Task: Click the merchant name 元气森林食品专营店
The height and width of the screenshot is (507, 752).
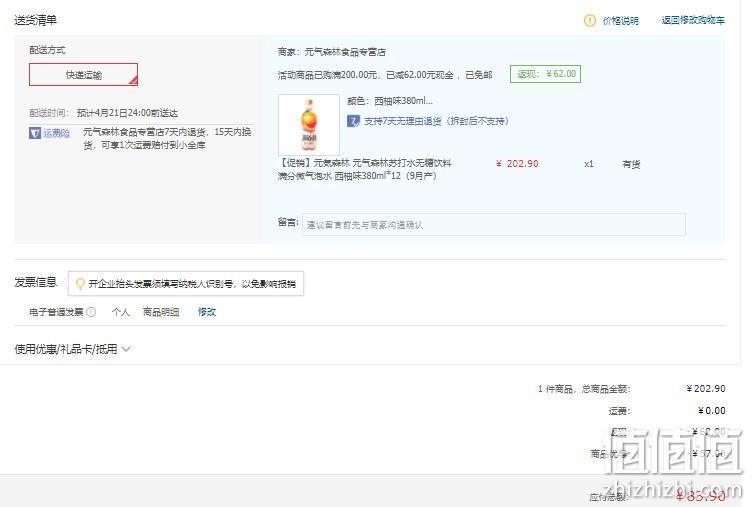Action: [x=345, y=52]
